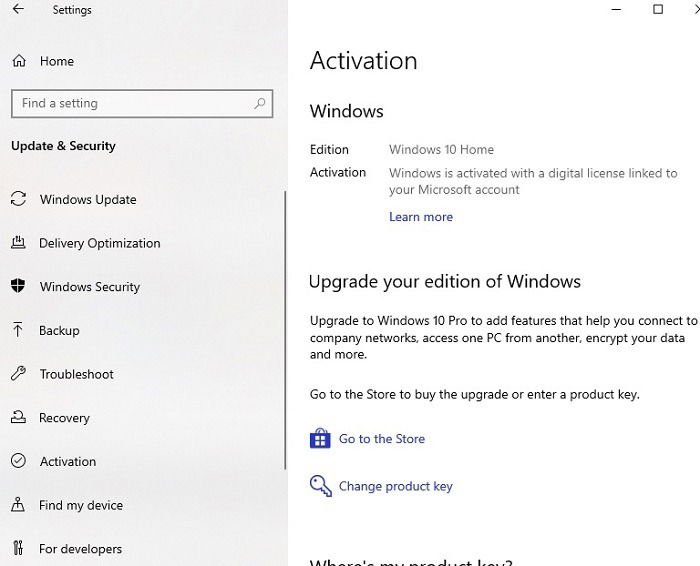Viewport: 700px width, 566px height.
Task: Click the back arrow in Settings
Action: click(18, 9)
